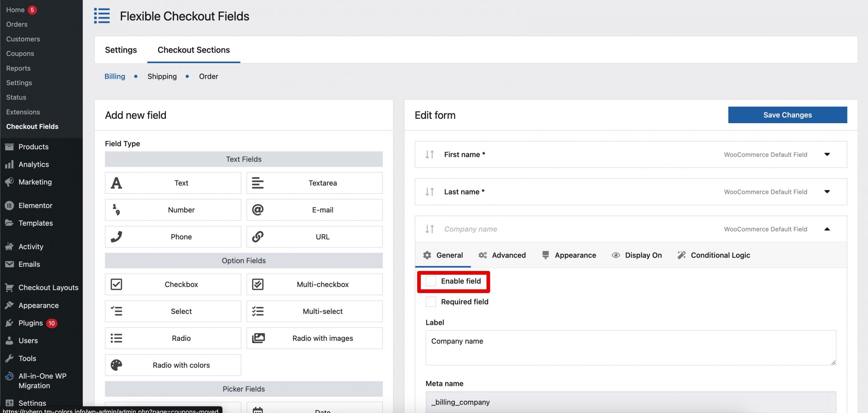Image resolution: width=868 pixels, height=413 pixels.
Task: Click the Radio bullet list icon
Action: tap(116, 338)
